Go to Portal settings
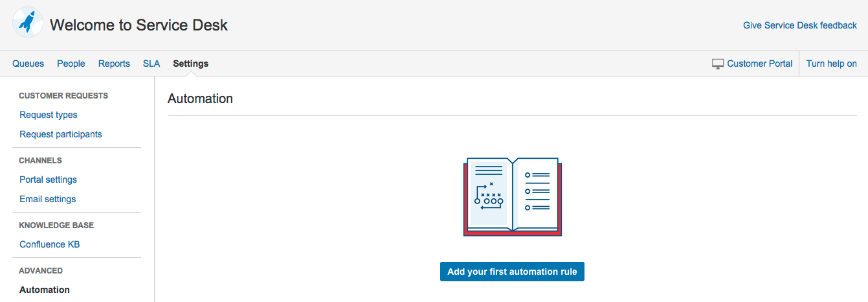 pyautogui.click(x=48, y=180)
